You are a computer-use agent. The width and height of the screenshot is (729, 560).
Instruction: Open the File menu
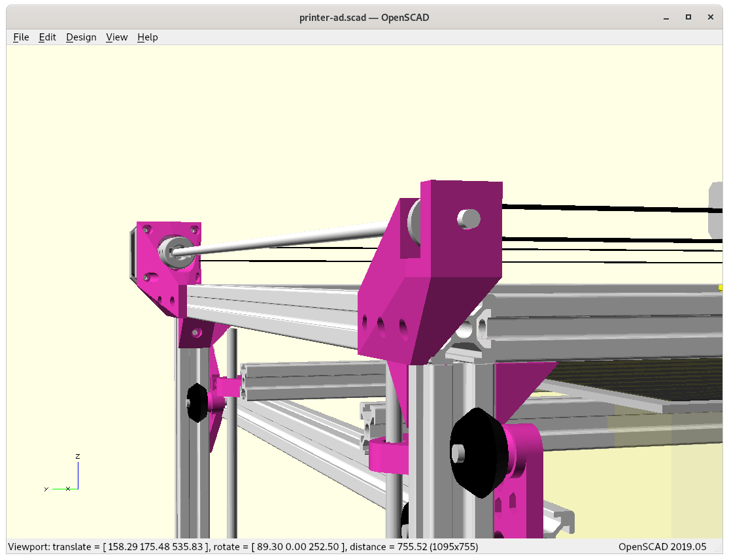pyautogui.click(x=21, y=37)
